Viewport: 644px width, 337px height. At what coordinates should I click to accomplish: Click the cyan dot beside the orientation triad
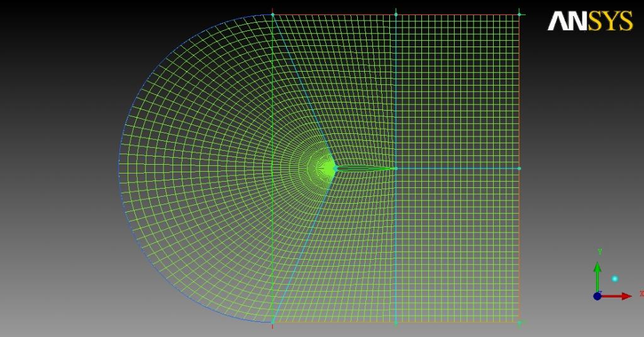[614, 279]
